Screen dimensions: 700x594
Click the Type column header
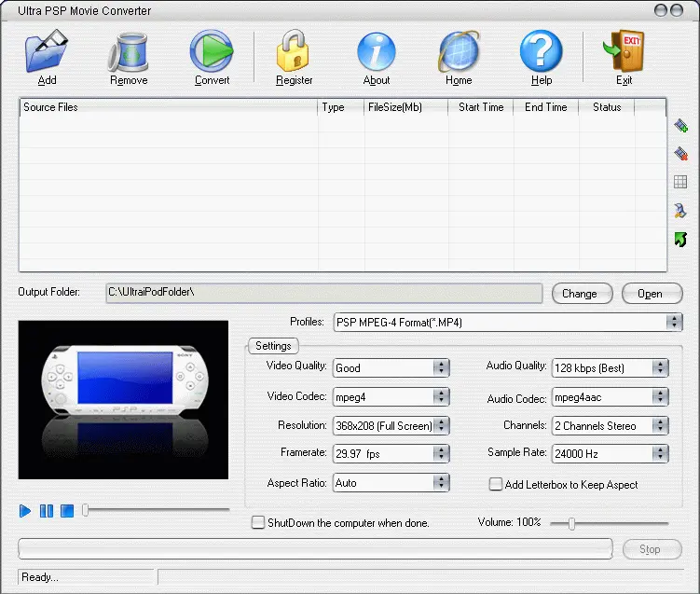[x=340, y=107]
